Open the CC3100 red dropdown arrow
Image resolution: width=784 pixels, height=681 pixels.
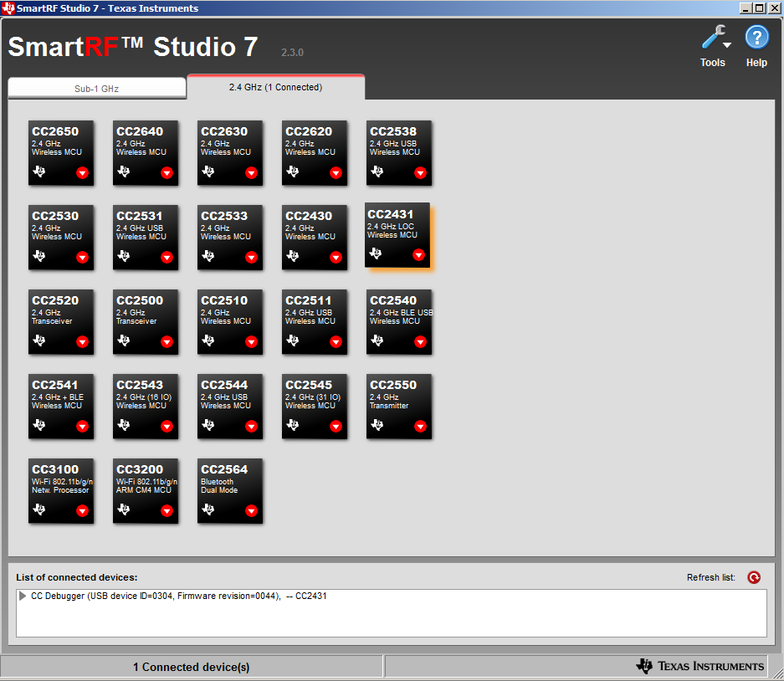tap(83, 511)
